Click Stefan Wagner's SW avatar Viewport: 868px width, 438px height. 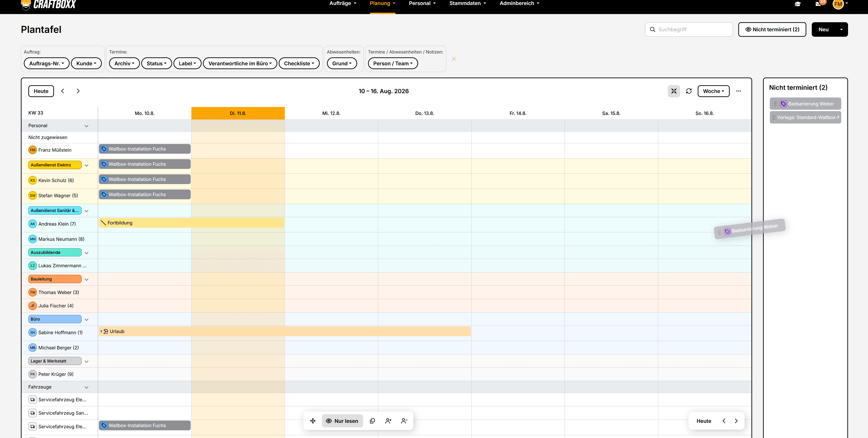coord(33,195)
